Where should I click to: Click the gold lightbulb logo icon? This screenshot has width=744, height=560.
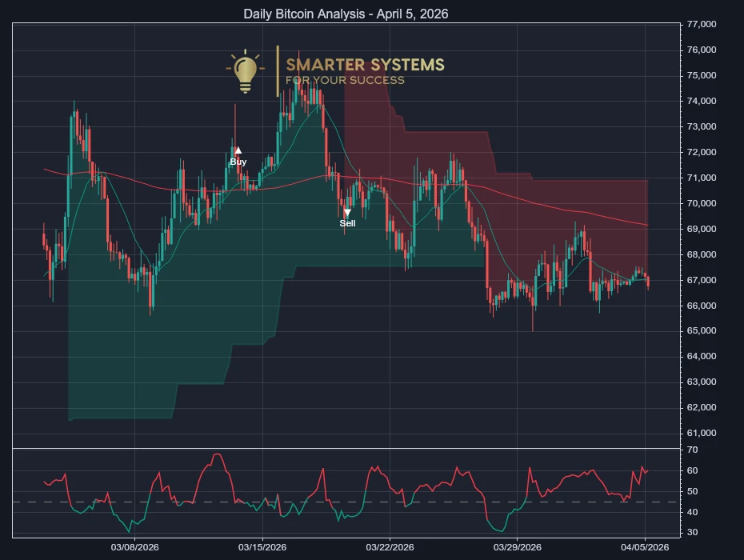(244, 70)
